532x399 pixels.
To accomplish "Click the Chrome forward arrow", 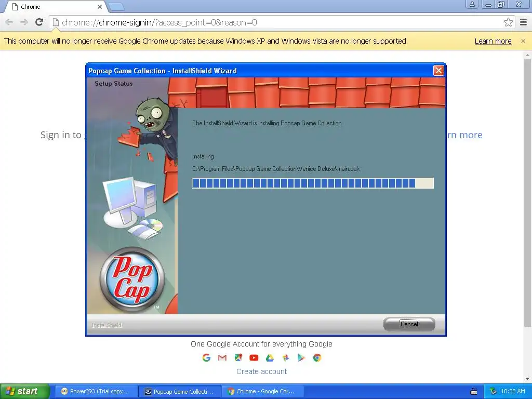I will pos(24,22).
